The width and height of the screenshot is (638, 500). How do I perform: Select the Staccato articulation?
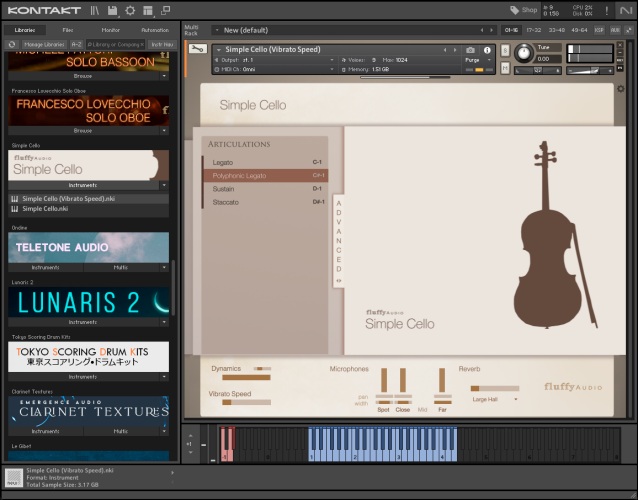point(225,202)
